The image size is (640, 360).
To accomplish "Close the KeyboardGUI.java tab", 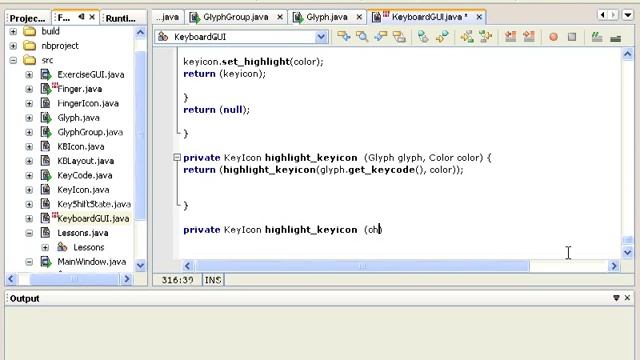I will pos(479,17).
